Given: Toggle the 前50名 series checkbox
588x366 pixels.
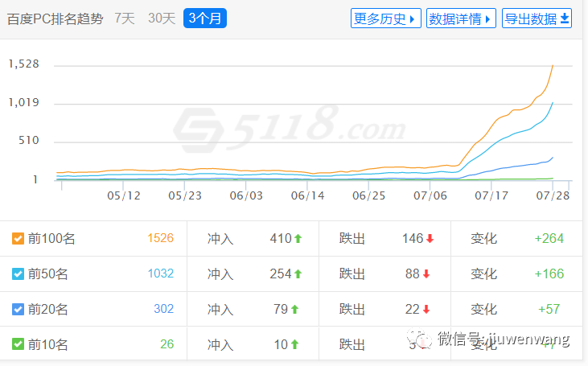Looking at the screenshot, I should point(18,273).
